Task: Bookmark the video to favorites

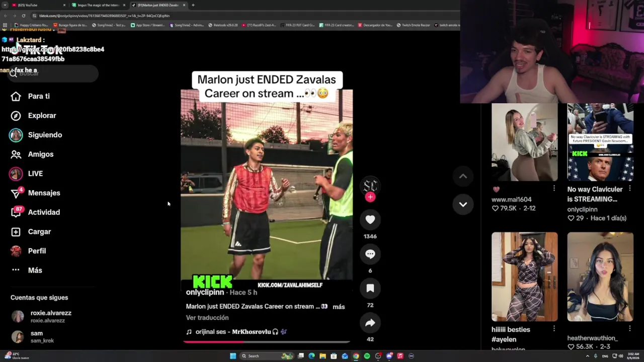Action: click(370, 288)
